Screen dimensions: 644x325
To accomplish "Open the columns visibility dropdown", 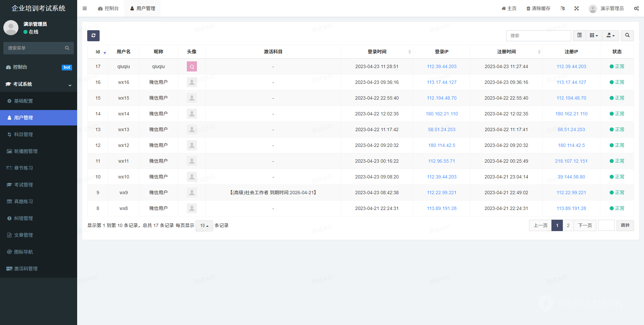I will (594, 36).
